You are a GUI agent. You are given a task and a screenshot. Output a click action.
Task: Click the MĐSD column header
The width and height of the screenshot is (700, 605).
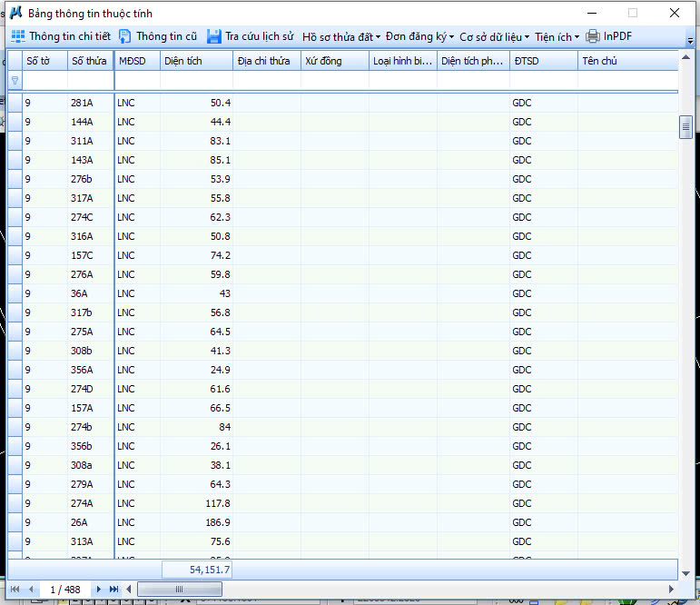click(x=136, y=61)
